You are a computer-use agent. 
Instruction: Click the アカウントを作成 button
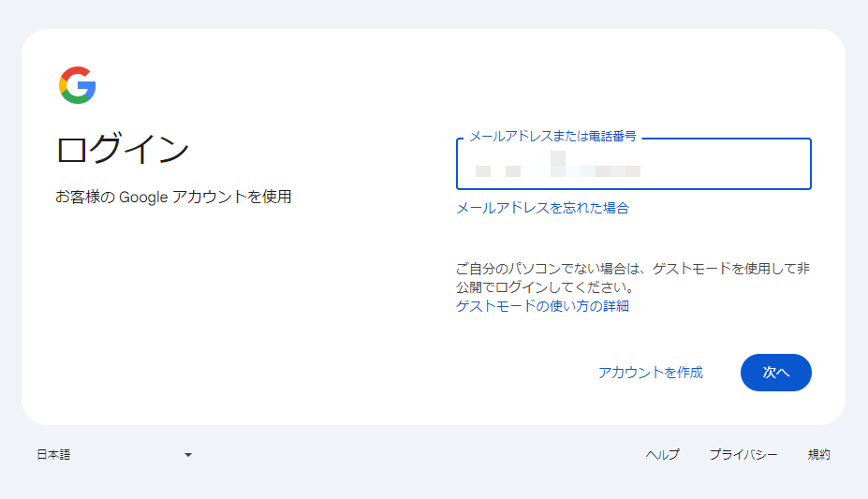(x=651, y=373)
